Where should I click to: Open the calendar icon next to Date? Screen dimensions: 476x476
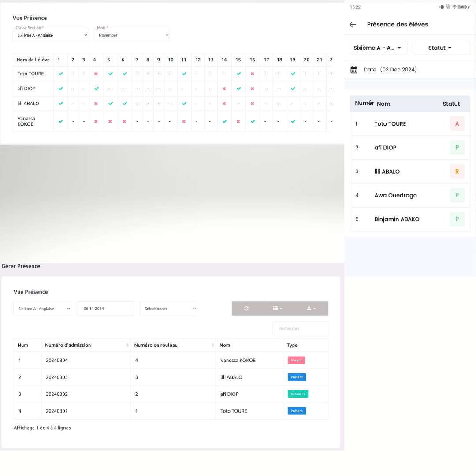tap(354, 70)
